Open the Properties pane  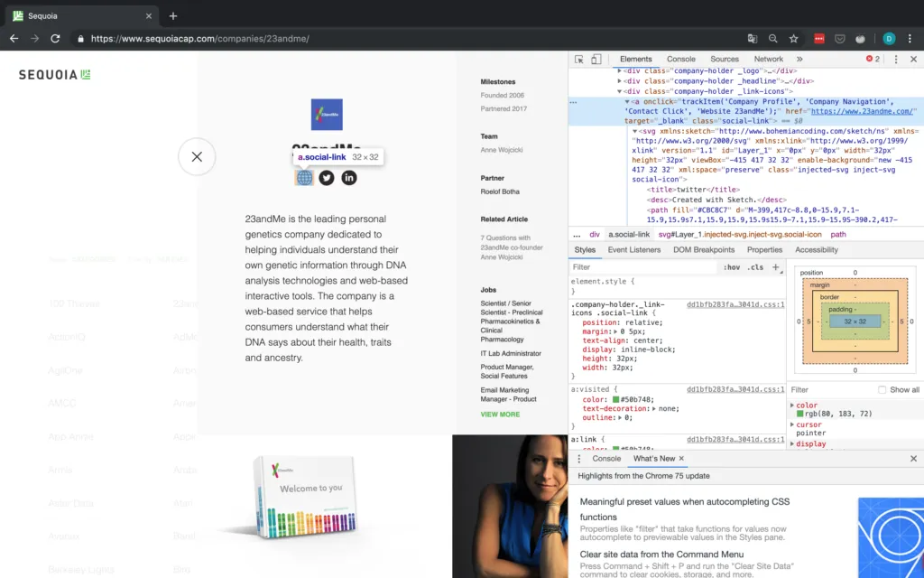coord(764,250)
